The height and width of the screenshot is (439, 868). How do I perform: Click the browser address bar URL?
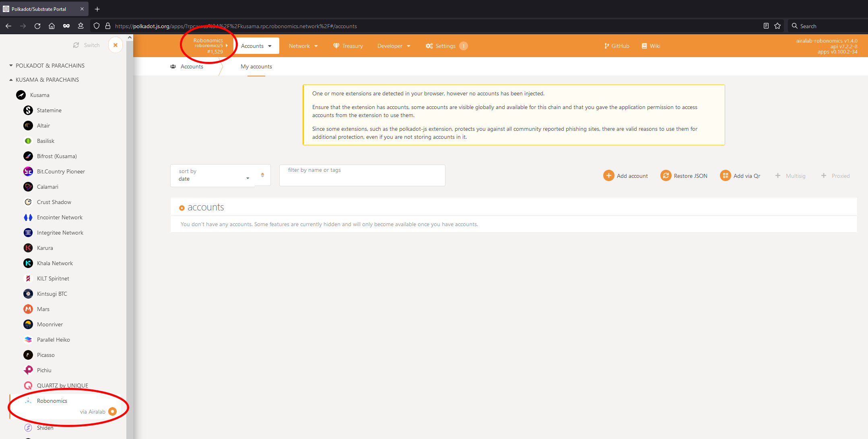click(x=236, y=26)
